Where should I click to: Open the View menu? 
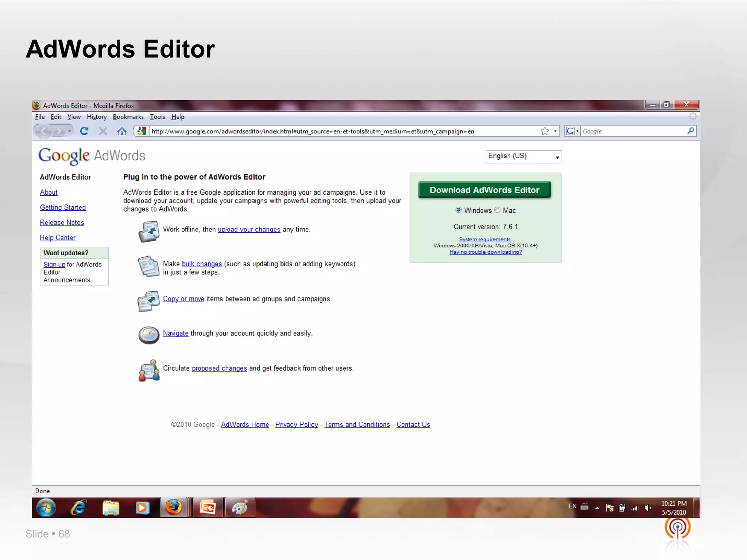coord(74,117)
